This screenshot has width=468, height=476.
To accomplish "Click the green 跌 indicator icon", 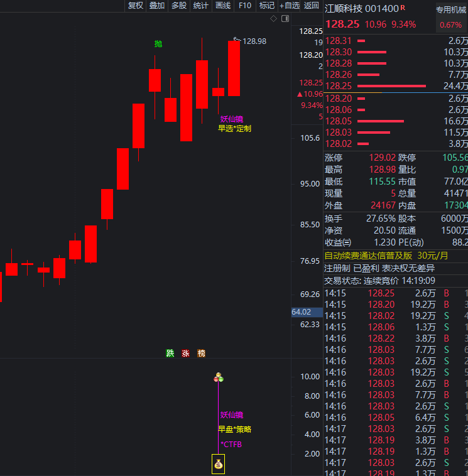I will tap(170, 353).
